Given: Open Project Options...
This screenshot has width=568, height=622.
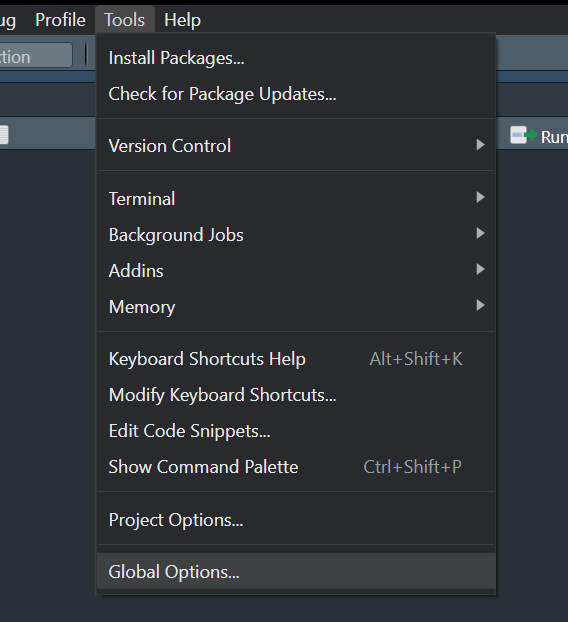Looking at the screenshot, I should click(x=296, y=520).
